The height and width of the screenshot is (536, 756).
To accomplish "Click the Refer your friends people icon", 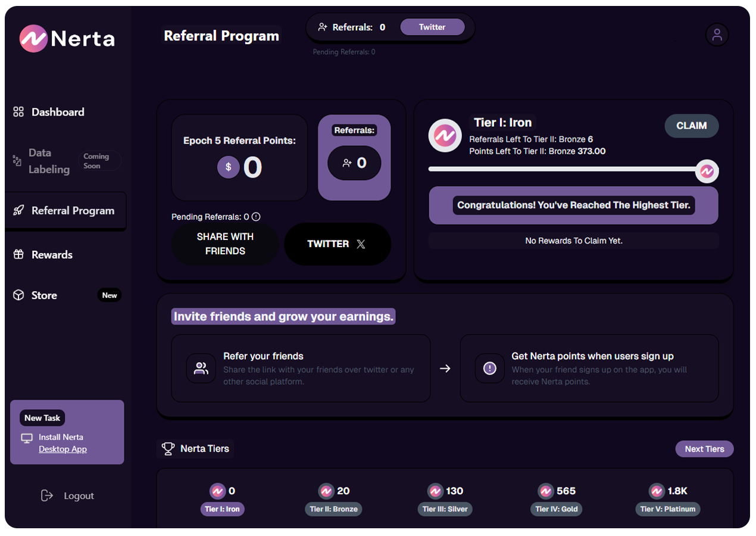I will 201,369.
